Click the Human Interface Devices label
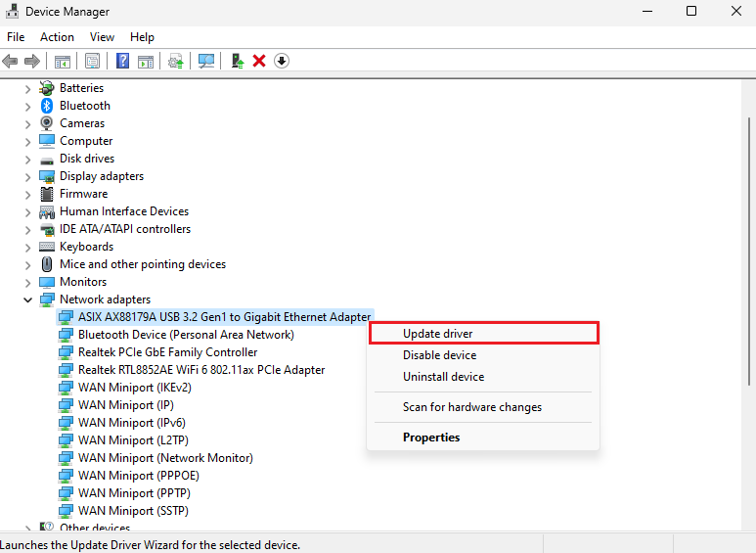 click(x=124, y=211)
